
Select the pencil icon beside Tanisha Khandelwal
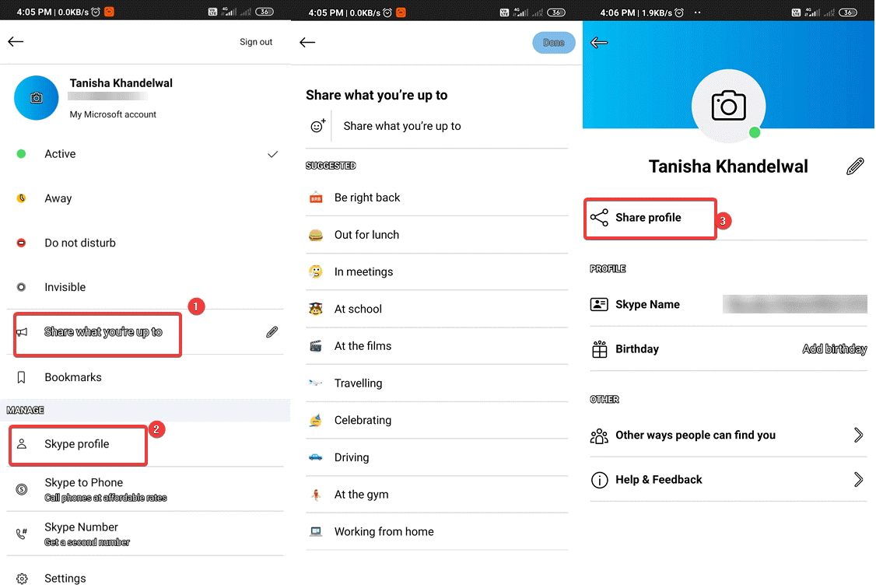(855, 166)
